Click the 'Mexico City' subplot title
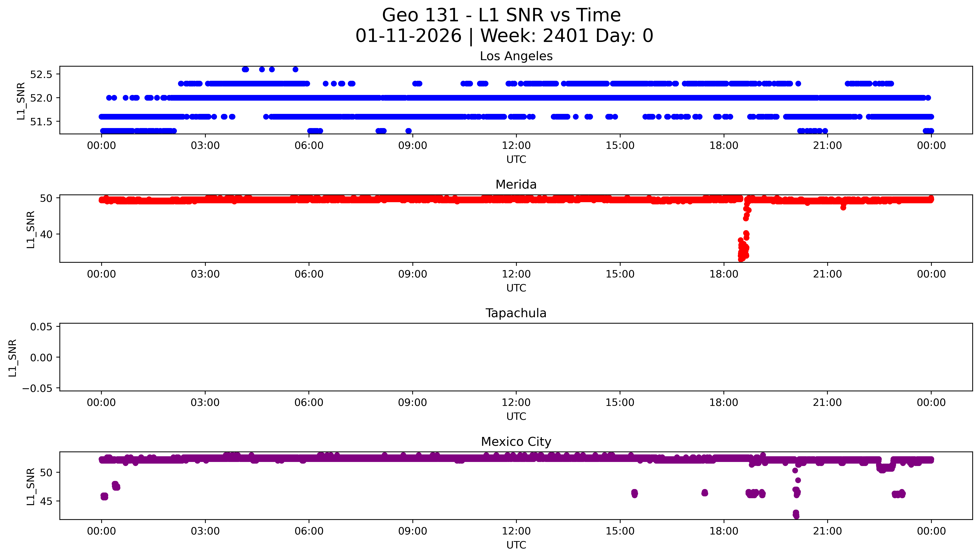This screenshot has width=980, height=558. click(x=516, y=442)
